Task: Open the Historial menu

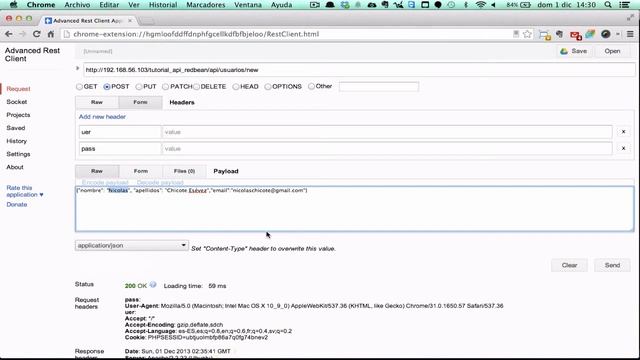Action: coord(162,5)
